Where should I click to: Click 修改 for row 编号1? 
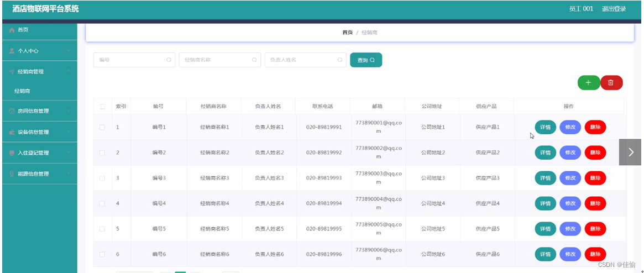click(570, 127)
